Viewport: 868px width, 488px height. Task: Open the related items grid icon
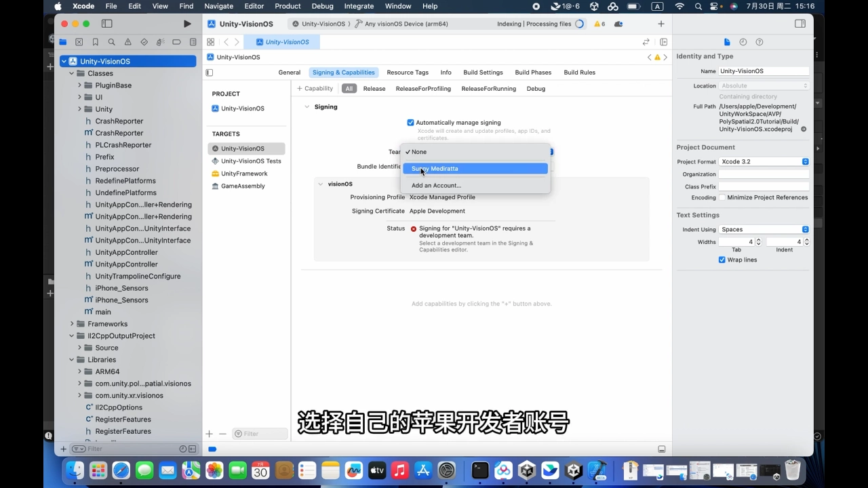point(211,42)
